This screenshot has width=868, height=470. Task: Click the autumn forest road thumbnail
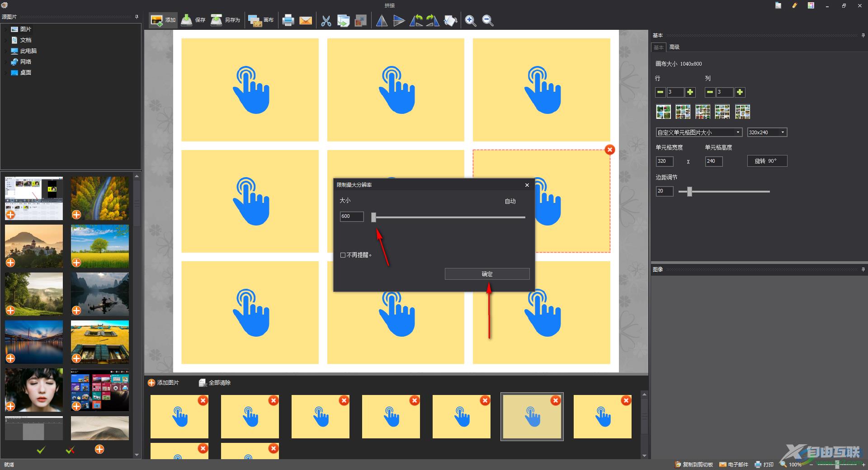pyautogui.click(x=100, y=198)
